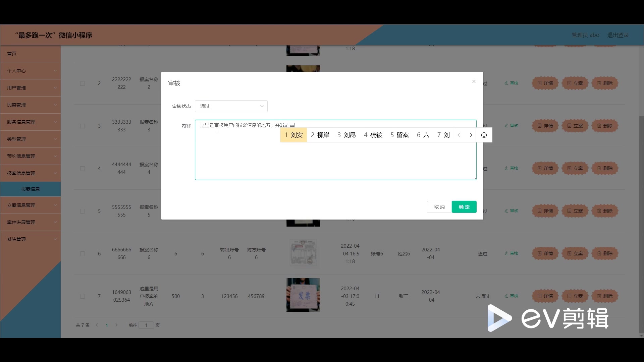Toggle the checkbox for row 6

(x=83, y=254)
